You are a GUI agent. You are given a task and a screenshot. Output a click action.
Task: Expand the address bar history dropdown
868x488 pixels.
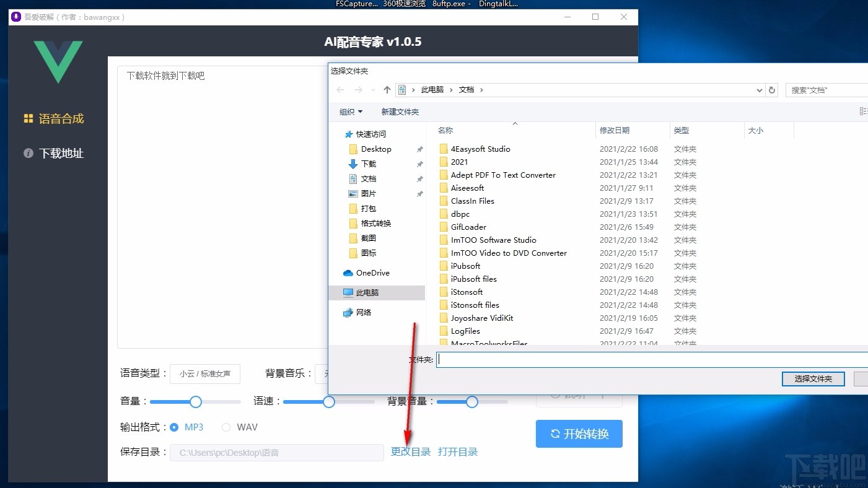coord(760,90)
